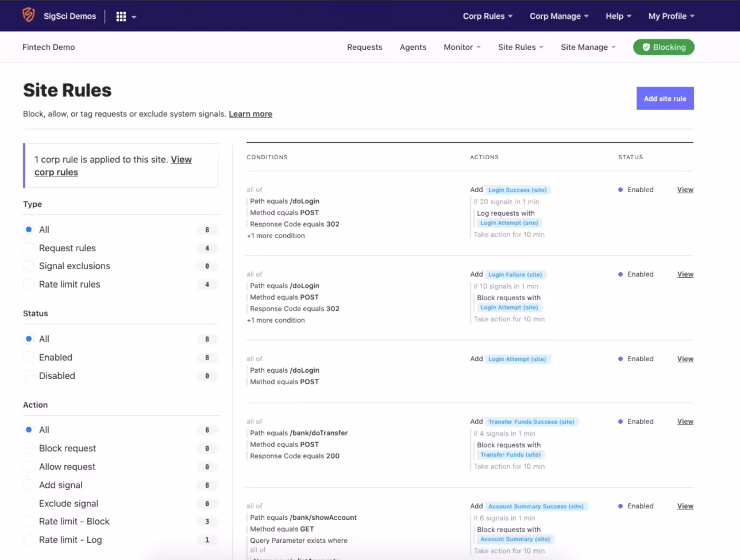Image resolution: width=740 pixels, height=560 pixels.
Task: Click the Account Summary Success (site) tag
Action: [535, 506]
